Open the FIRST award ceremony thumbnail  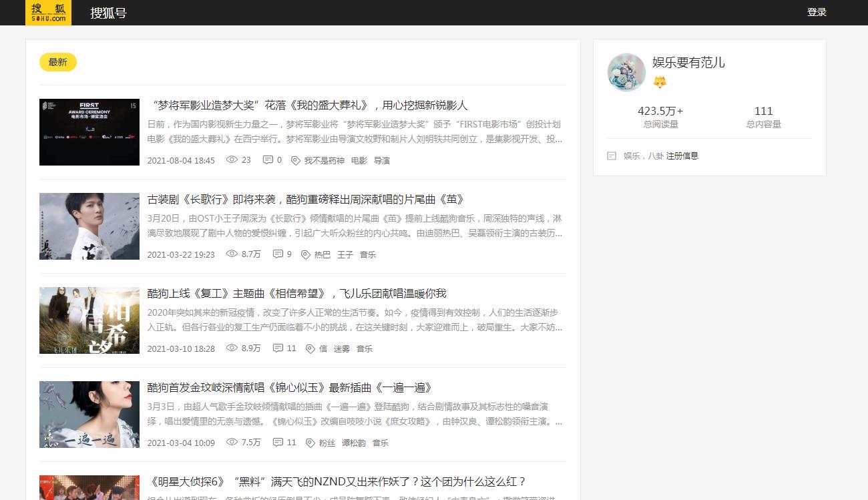click(x=89, y=132)
